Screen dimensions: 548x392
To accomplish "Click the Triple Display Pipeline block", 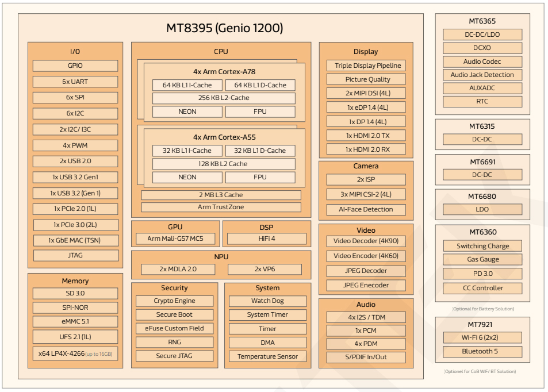I will click(366, 66).
